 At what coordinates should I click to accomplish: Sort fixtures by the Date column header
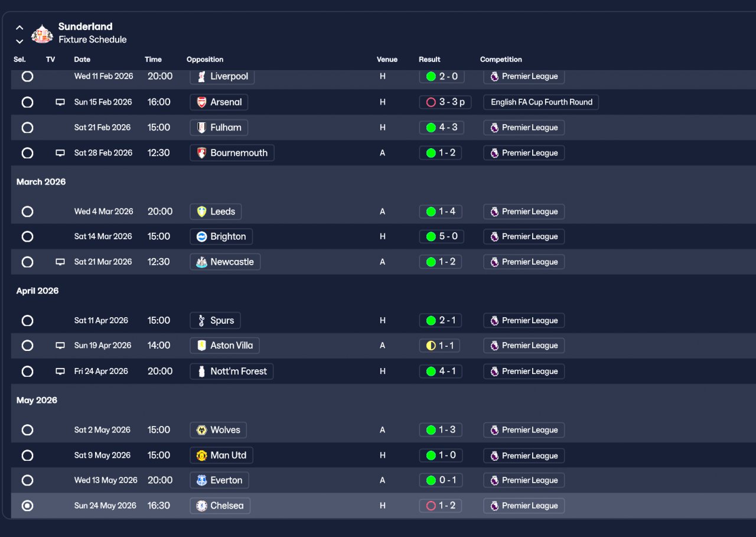[82, 60]
